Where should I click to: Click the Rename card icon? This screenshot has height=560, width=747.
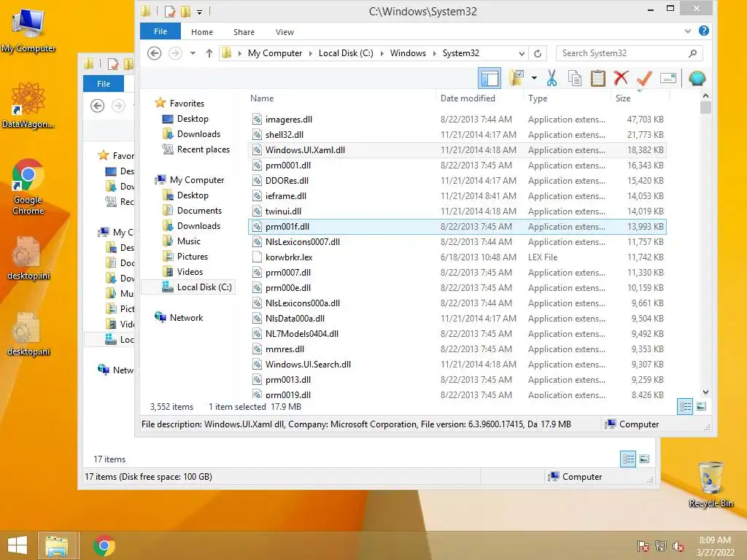click(668, 78)
